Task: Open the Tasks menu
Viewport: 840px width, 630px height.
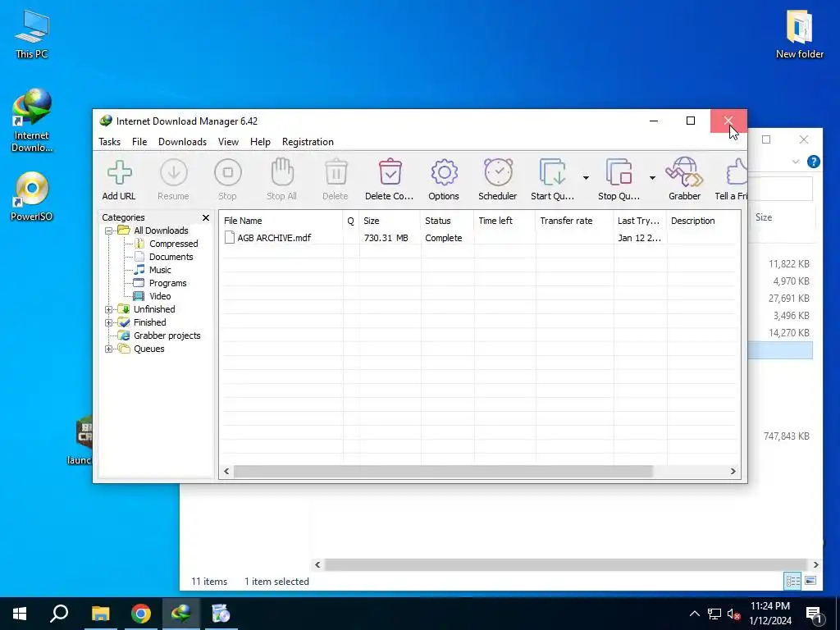Action: 109,142
